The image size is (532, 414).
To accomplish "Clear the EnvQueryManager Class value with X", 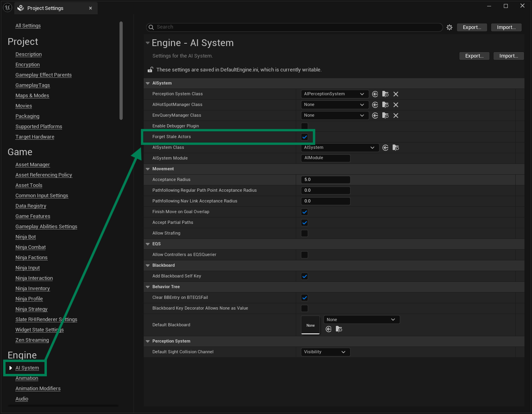I will [396, 116].
